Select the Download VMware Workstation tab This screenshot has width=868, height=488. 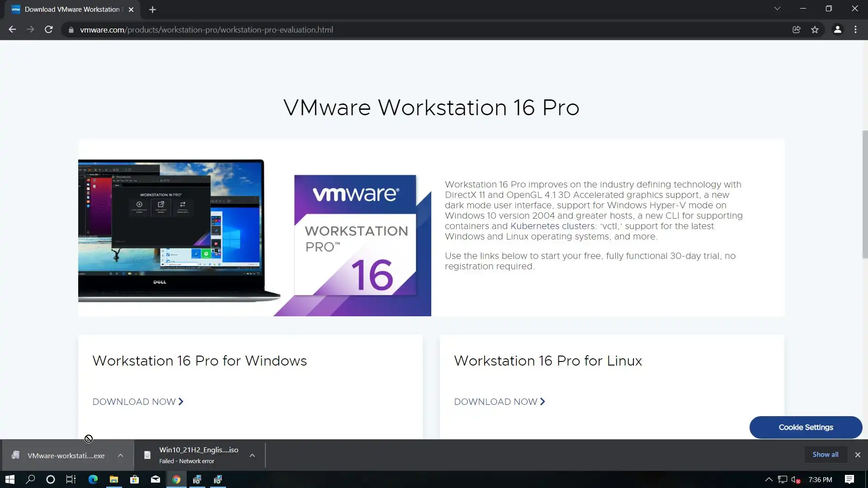coord(72,9)
